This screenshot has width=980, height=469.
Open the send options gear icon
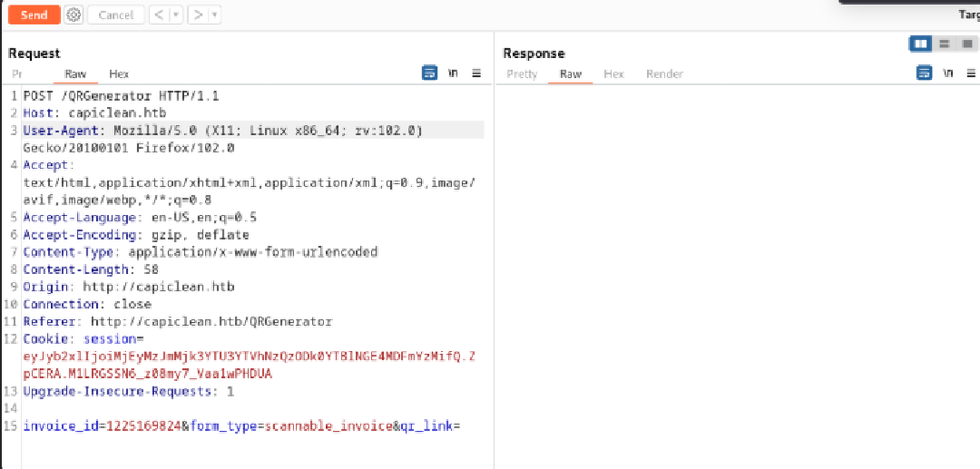pyautogui.click(x=73, y=15)
